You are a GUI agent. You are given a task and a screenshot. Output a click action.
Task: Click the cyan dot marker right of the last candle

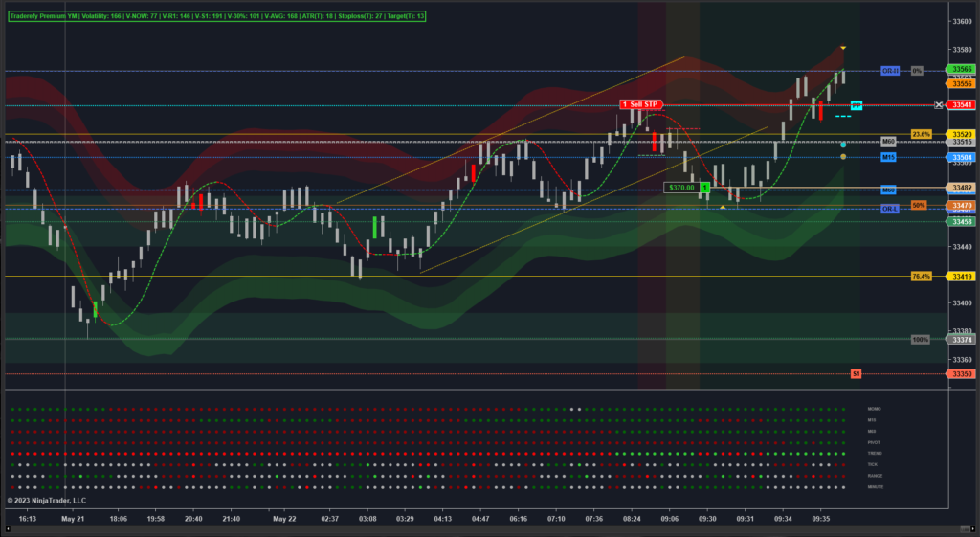pyautogui.click(x=843, y=145)
